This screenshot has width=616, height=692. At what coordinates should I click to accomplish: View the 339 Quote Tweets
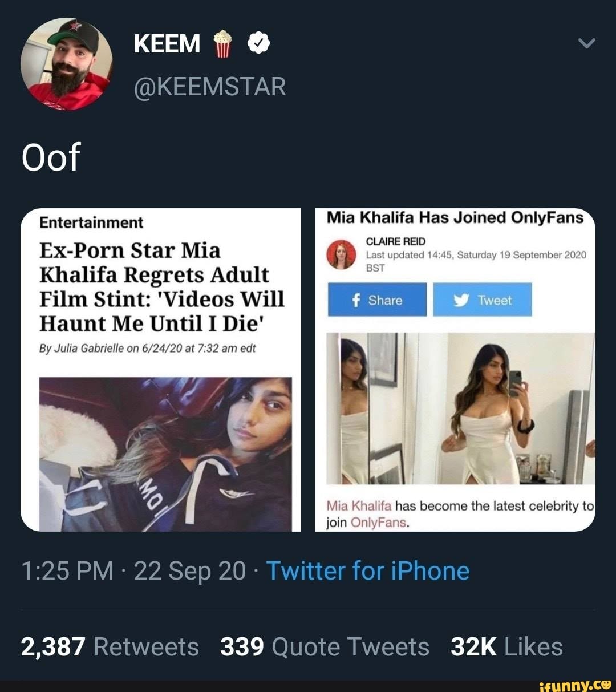325,647
